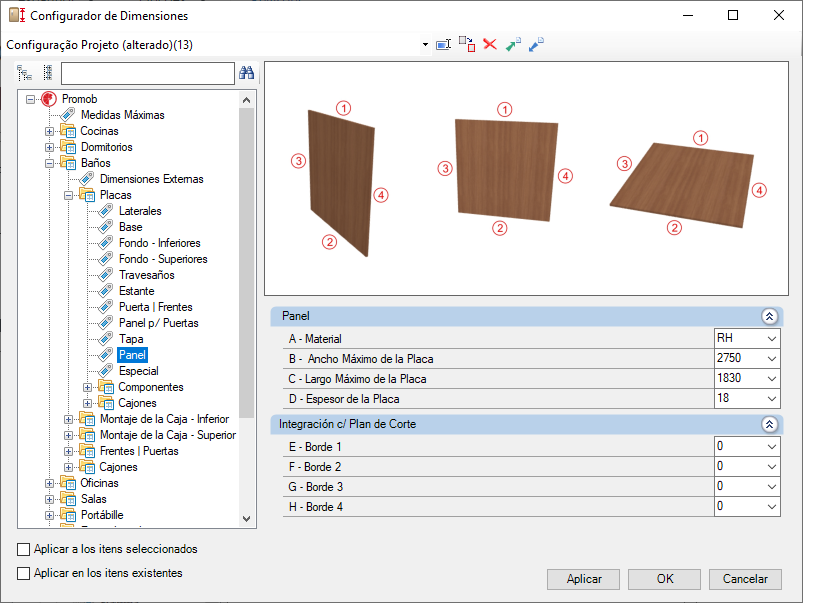Viewport: 817px width, 614px height.
Task: Delete configuration with red X icon
Action: [490, 44]
